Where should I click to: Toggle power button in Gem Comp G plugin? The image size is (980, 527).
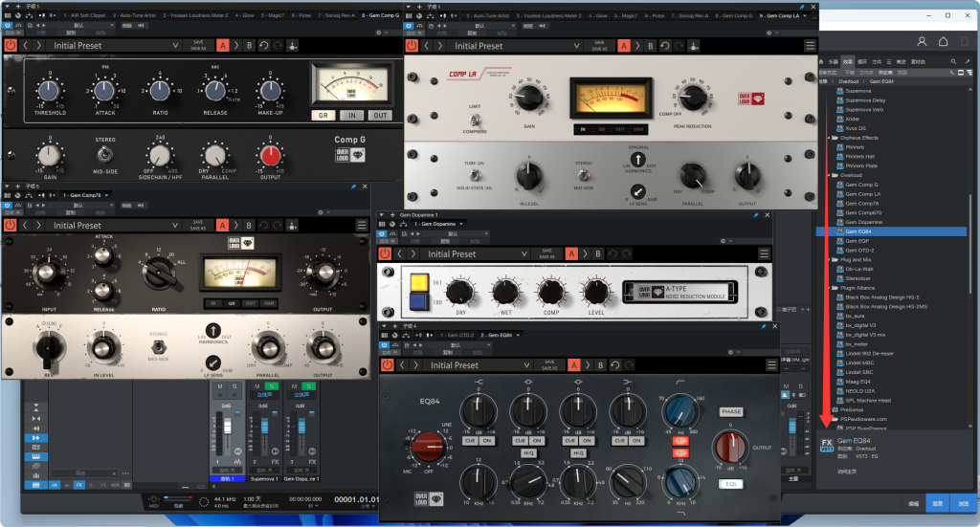(x=11, y=45)
